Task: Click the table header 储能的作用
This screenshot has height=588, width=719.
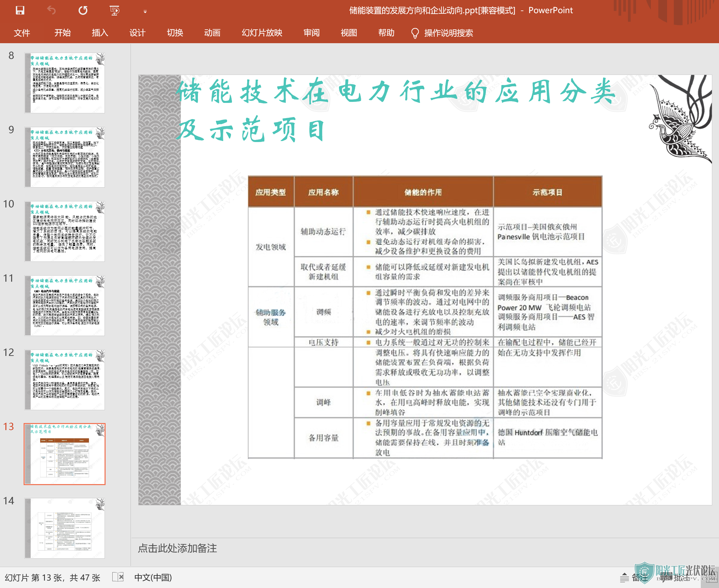Action: coord(423,192)
